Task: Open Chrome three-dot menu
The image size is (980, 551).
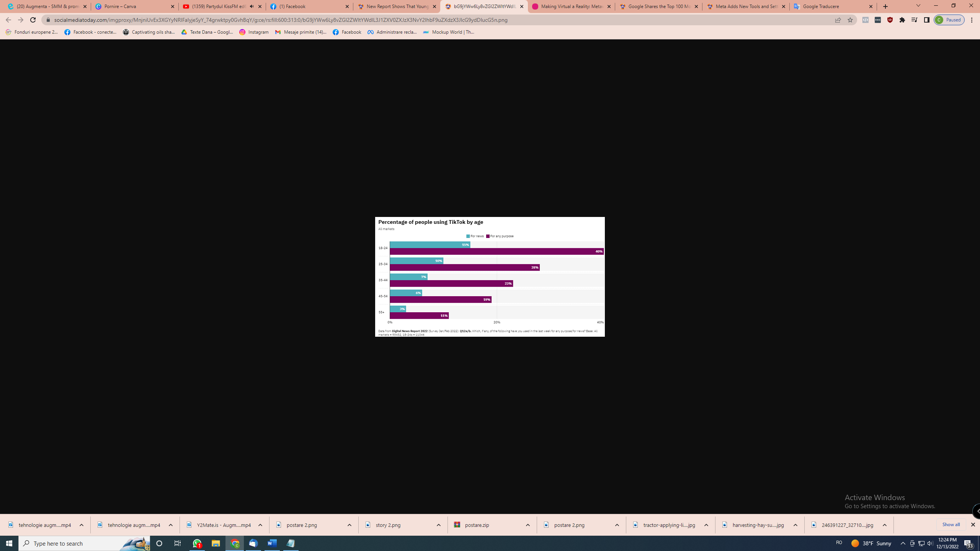Action: [x=972, y=20]
